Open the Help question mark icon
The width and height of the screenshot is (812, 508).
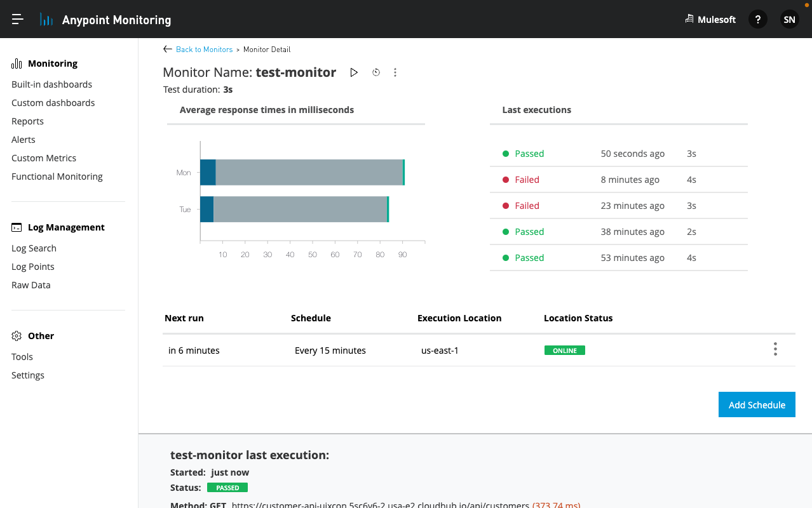pos(757,19)
